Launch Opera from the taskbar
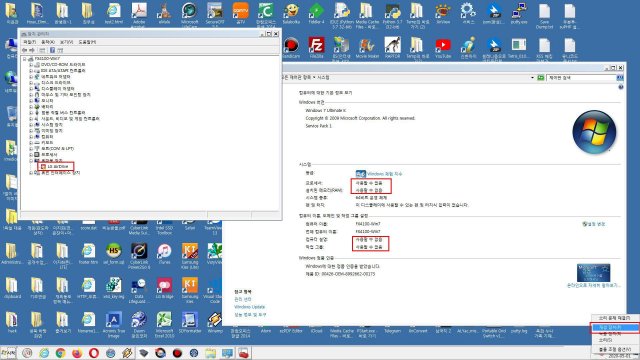This screenshot has height=360, width=640. coord(93,353)
